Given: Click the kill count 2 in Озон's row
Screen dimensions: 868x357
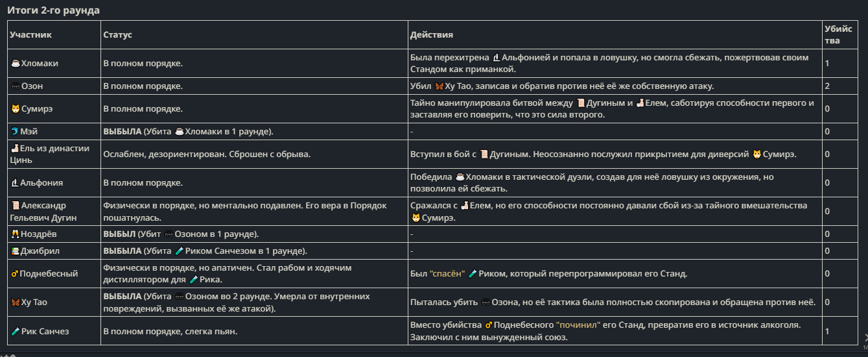Looking at the screenshot, I should [827, 86].
